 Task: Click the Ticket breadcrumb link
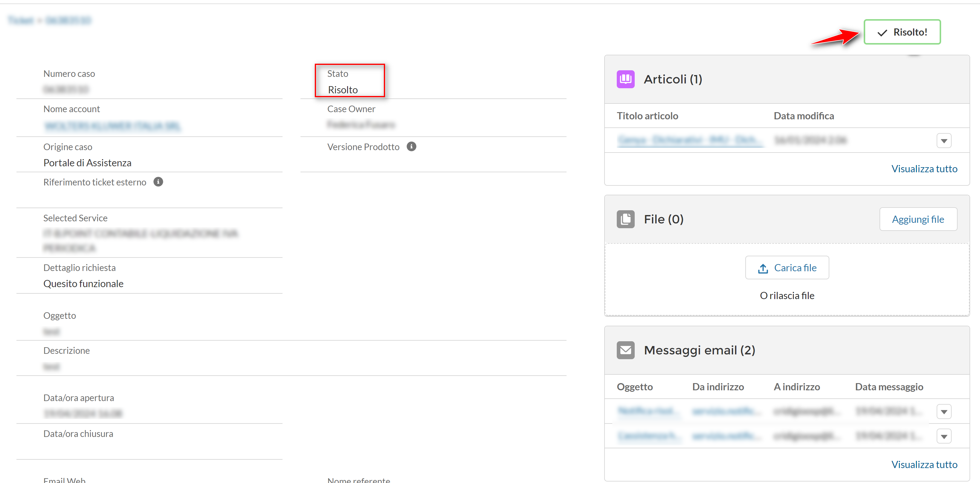[x=21, y=20]
